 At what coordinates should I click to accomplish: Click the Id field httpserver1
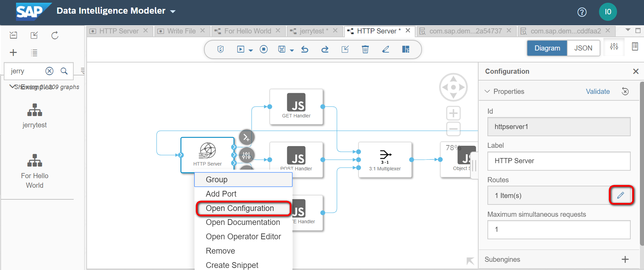559,127
